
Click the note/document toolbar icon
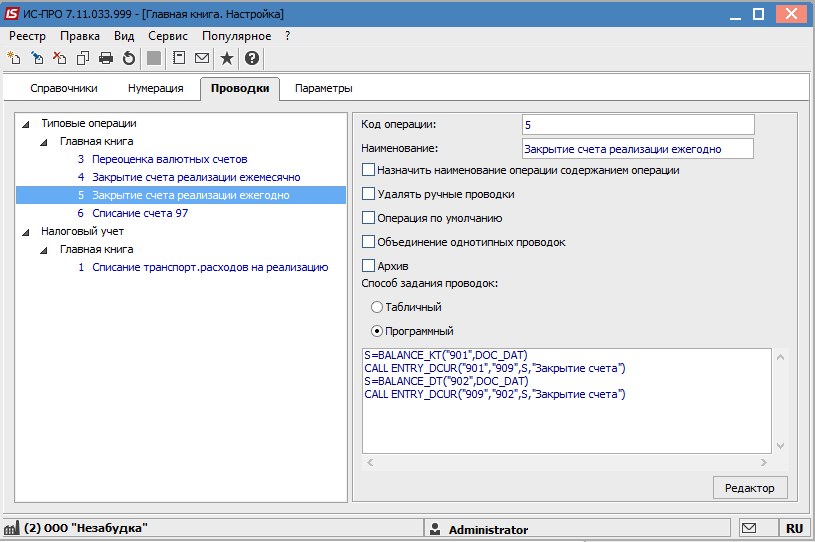(x=179, y=58)
